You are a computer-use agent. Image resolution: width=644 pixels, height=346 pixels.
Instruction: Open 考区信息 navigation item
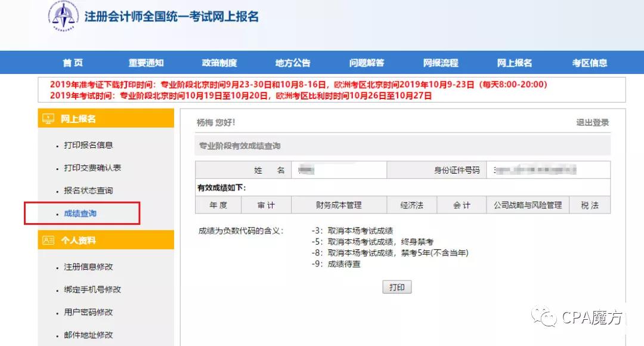pos(590,63)
